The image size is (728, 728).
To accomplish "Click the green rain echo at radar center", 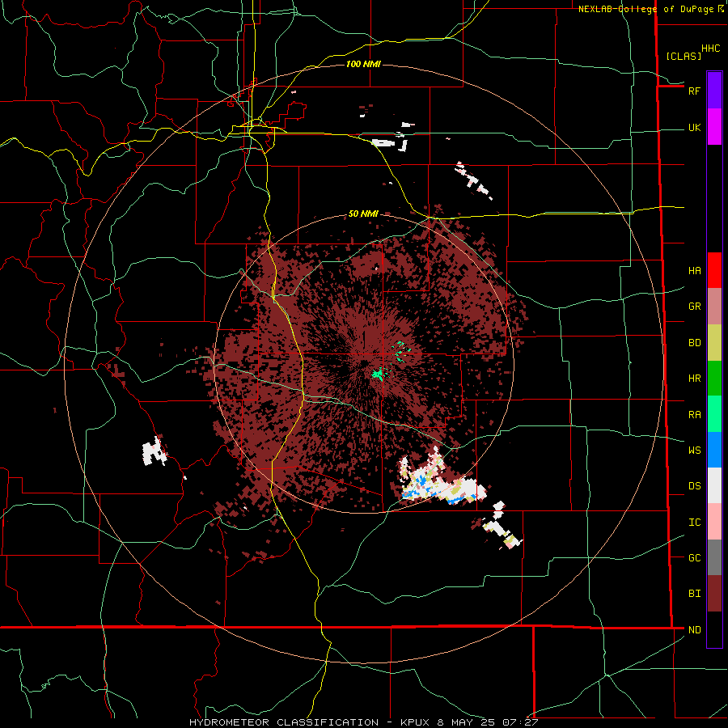I will coord(379,373).
